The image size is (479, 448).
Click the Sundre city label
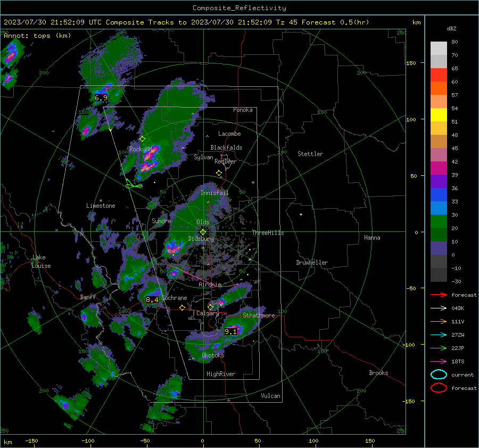coord(161,221)
